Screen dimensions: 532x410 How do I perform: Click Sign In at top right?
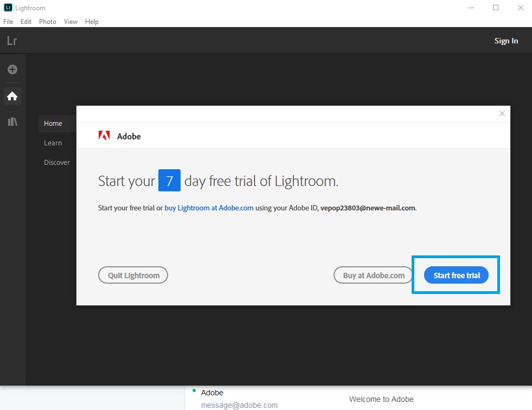(x=506, y=41)
